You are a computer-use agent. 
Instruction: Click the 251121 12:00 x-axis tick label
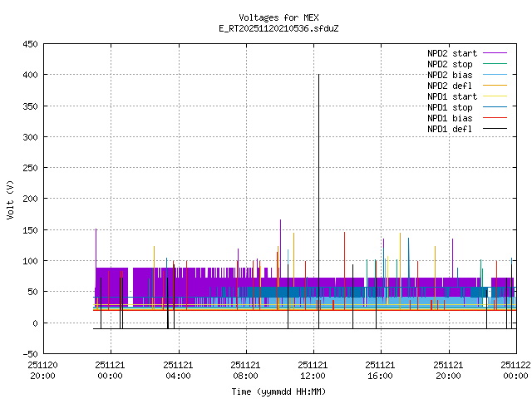tap(313, 369)
